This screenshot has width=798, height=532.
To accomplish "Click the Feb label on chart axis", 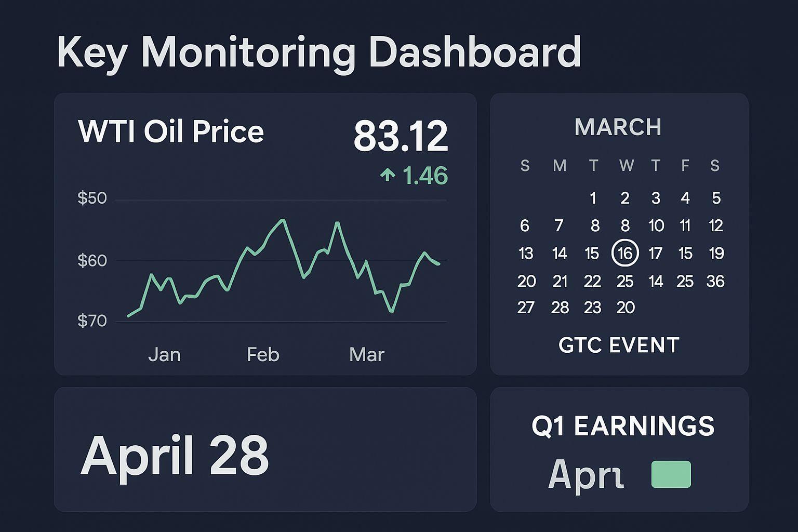I will tap(263, 354).
